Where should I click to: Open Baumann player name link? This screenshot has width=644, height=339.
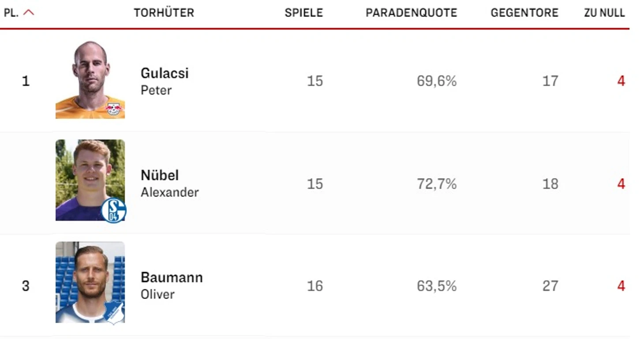[x=172, y=278]
